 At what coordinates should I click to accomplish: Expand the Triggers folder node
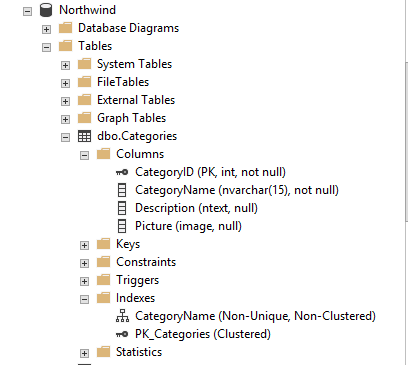point(84,281)
